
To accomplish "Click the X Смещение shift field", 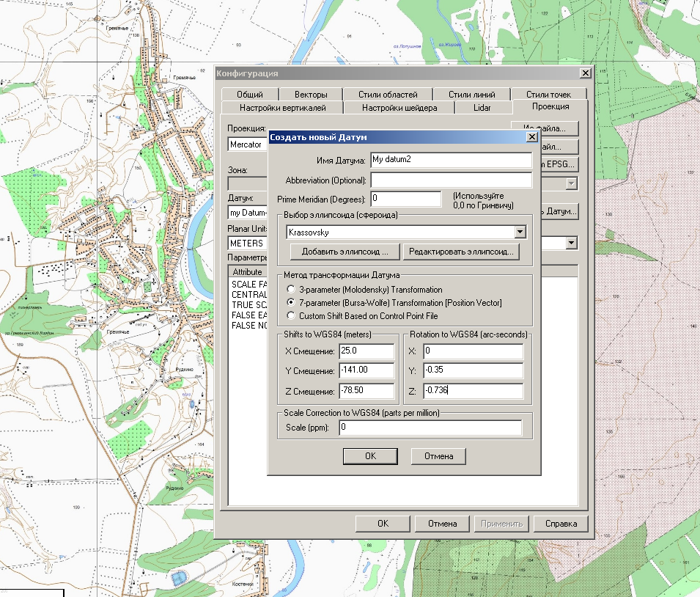I will (x=366, y=352).
